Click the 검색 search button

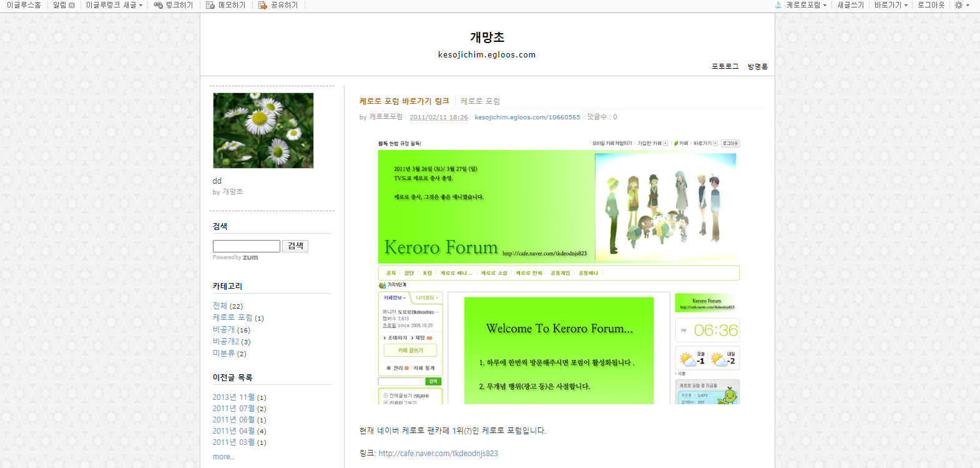295,246
